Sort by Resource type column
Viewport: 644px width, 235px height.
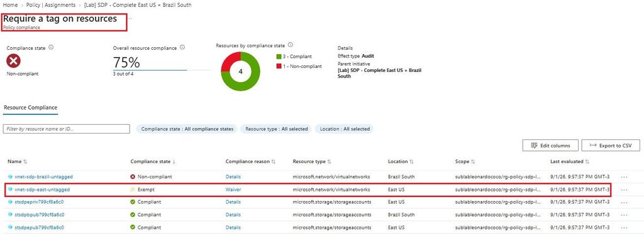[312, 162]
